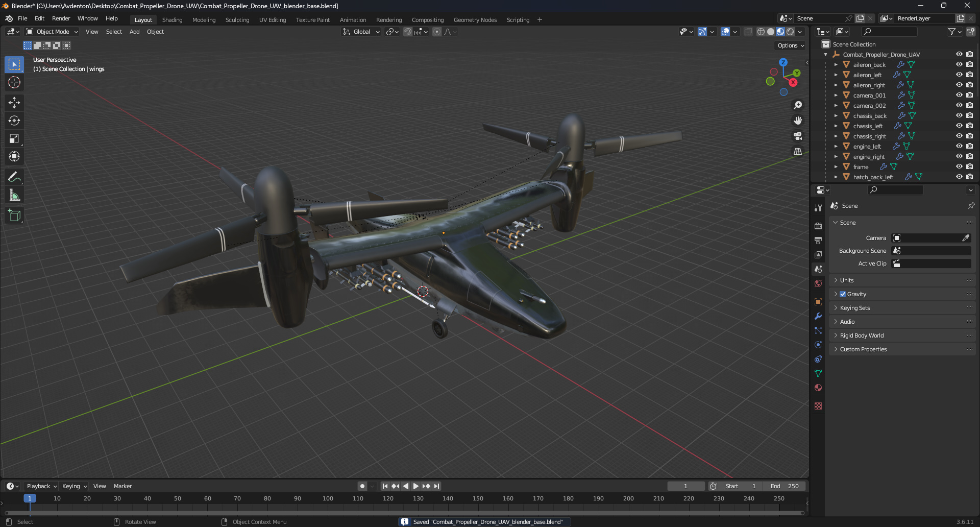Activate the Cursor tool

pos(14,82)
